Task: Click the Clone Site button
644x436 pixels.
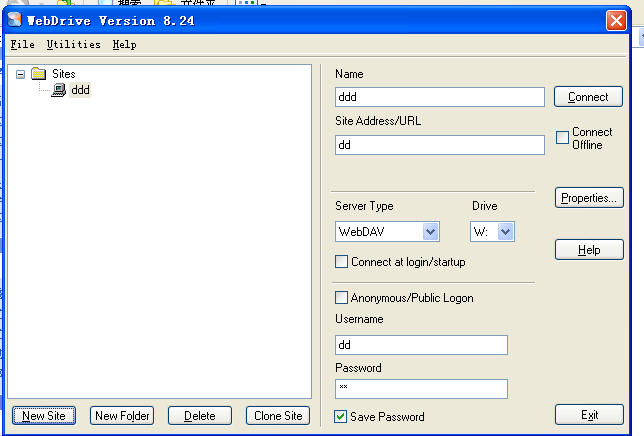Action: [278, 416]
